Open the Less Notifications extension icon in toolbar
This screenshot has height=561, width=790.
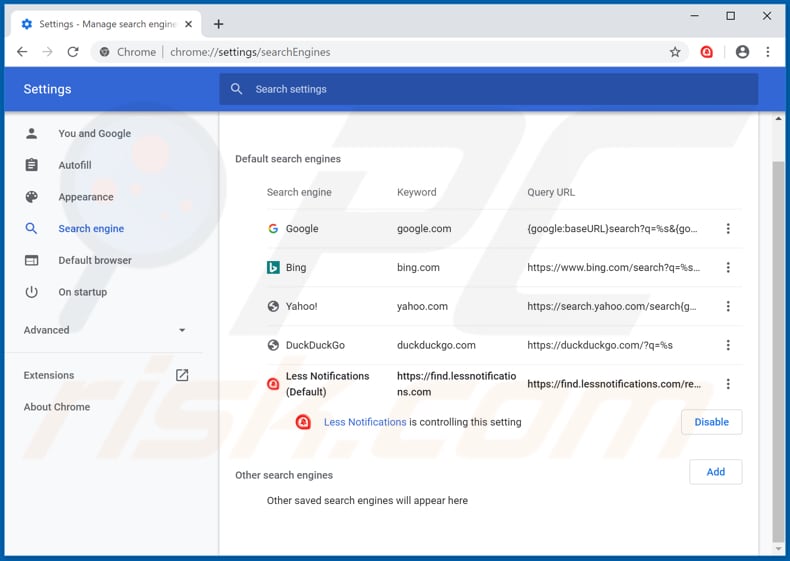706,52
